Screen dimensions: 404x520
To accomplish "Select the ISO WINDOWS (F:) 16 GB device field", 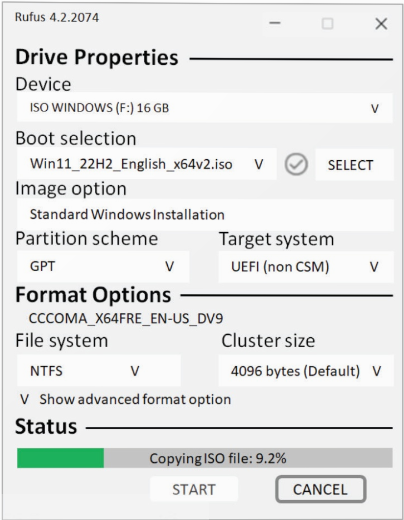I will pyautogui.click(x=205, y=108).
